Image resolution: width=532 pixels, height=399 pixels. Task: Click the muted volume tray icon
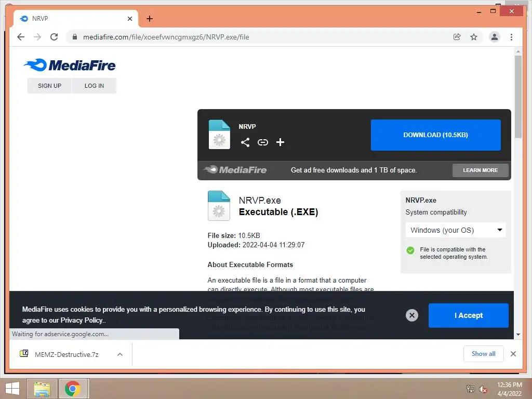[483, 389]
